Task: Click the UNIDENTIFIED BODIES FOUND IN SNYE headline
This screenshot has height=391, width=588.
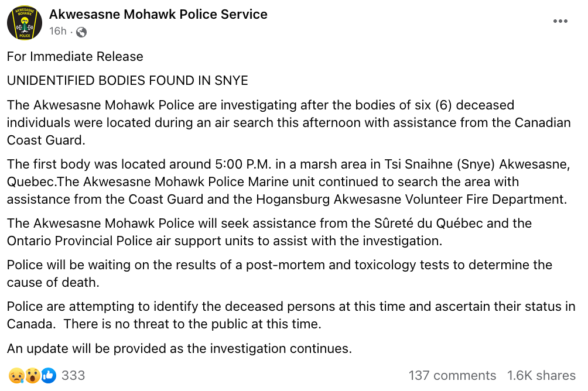Action: [128, 81]
